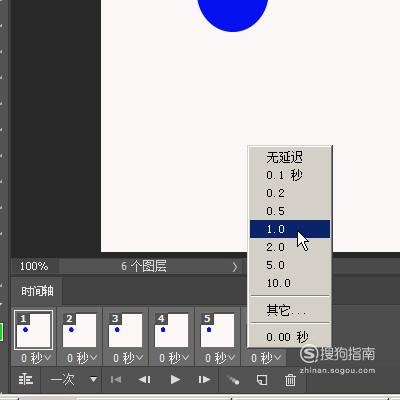The width and height of the screenshot is (400, 400).
Task: Open 其它... custom delay option
Action: [290, 310]
